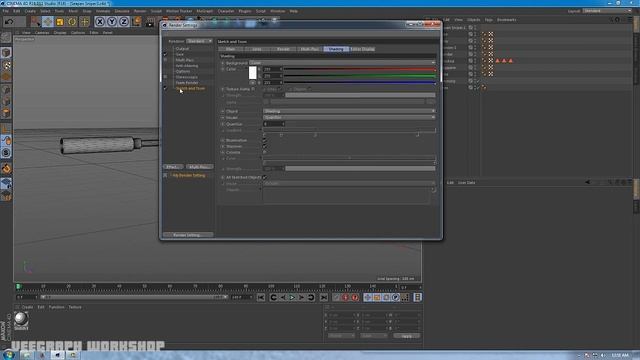Toggle the X axis lock

tap(100, 21)
